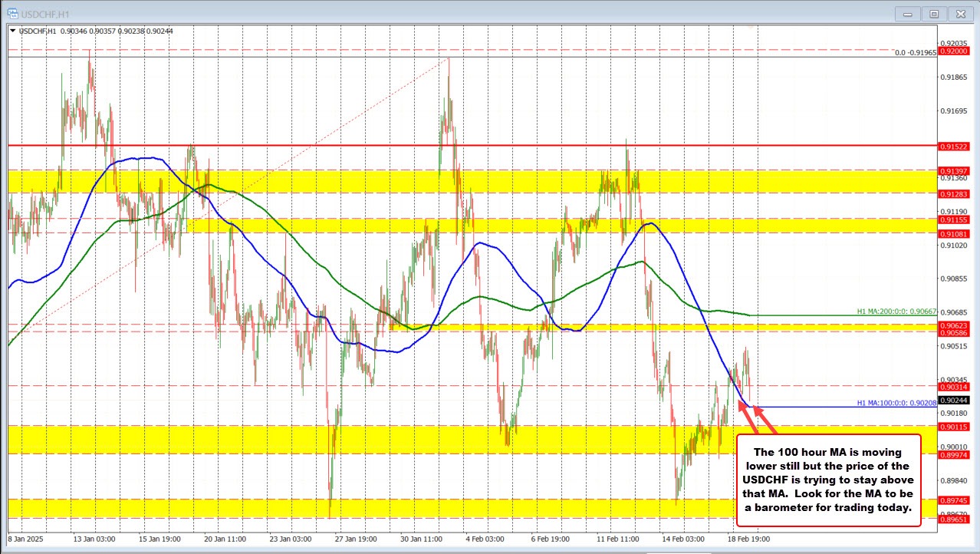
Task: Select the 0.92000 red price level label
Action: pos(953,50)
